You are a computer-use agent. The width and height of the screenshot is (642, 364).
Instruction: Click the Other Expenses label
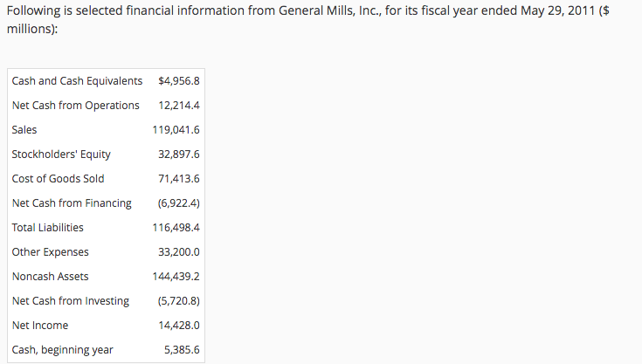coord(50,252)
